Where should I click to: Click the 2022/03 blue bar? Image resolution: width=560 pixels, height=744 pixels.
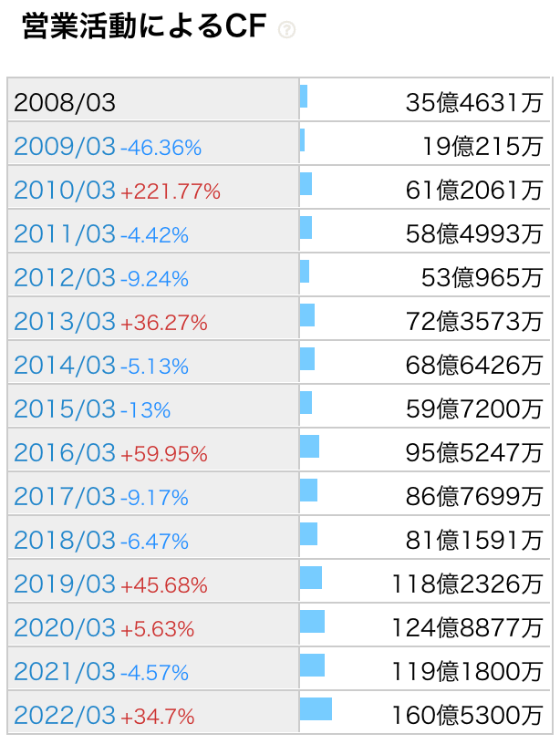pyautogui.click(x=316, y=709)
